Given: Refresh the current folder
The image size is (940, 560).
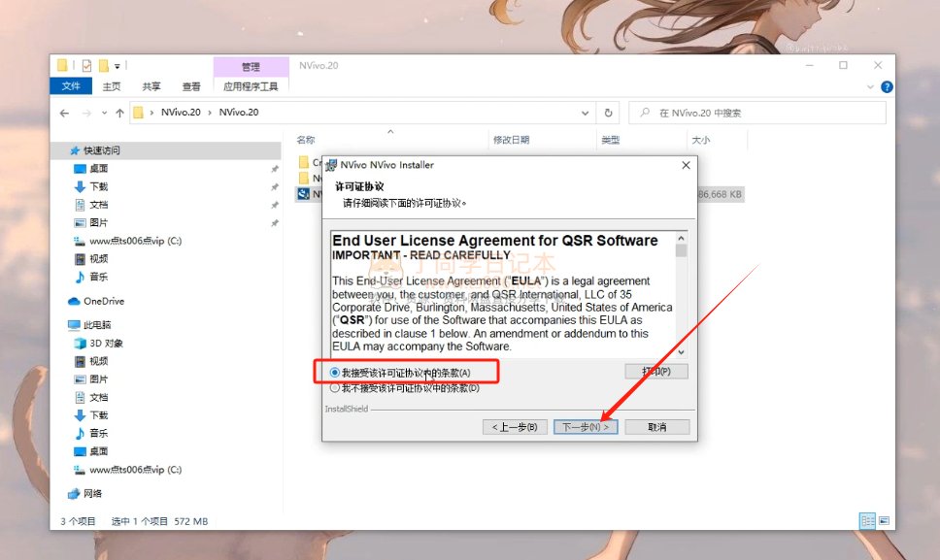Looking at the screenshot, I should [608, 113].
